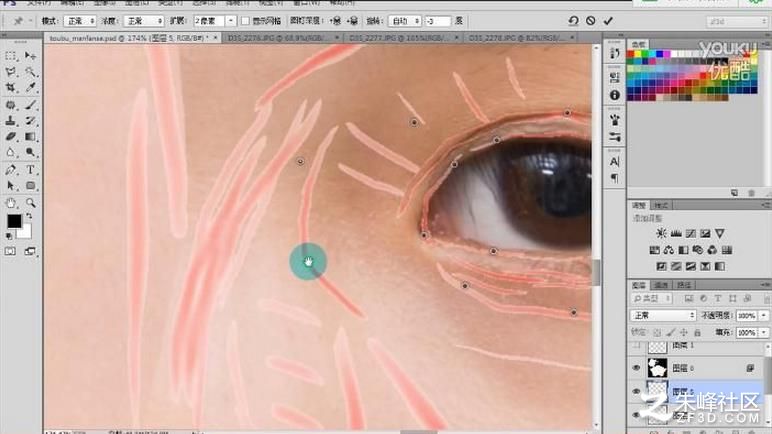Commit puppet warp with checkmark

click(608, 21)
